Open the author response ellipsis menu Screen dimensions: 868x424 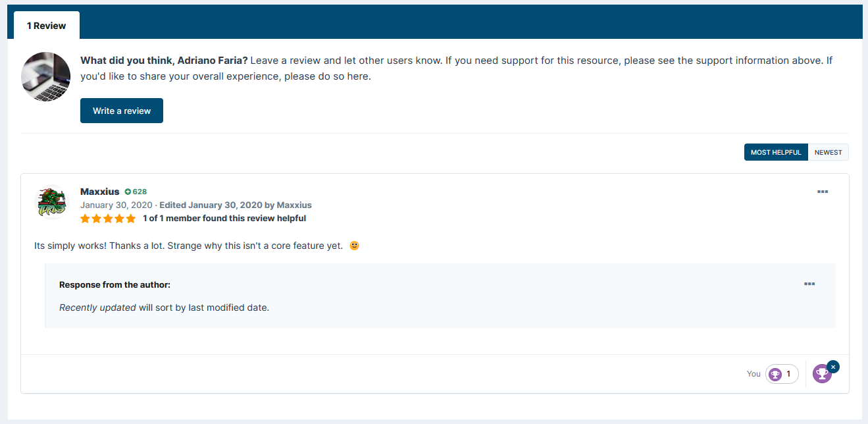point(809,284)
